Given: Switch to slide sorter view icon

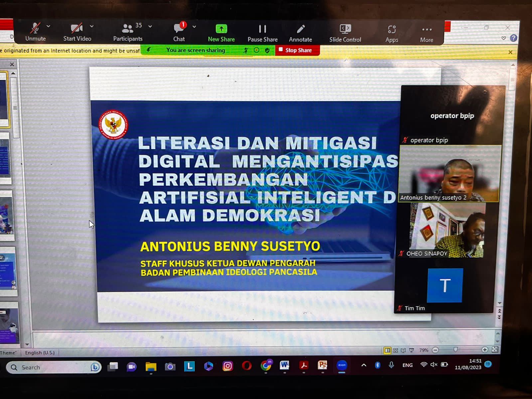Looking at the screenshot, I should click(395, 350).
